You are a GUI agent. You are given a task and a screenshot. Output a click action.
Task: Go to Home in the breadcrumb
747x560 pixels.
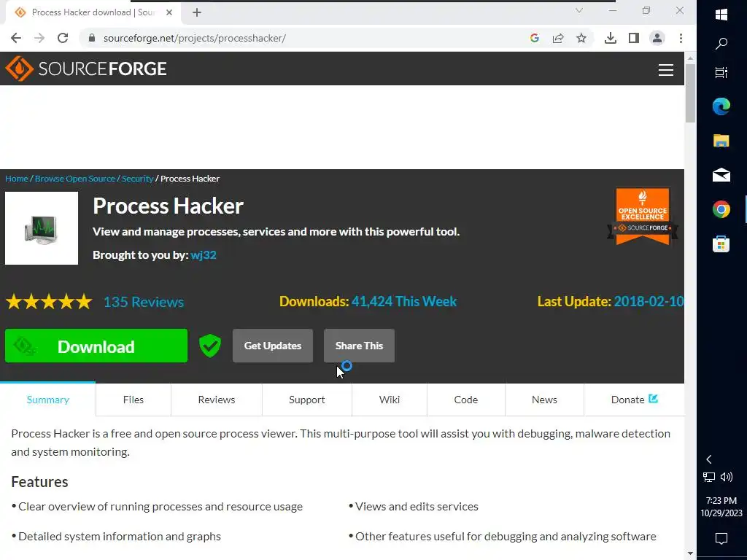pos(17,179)
